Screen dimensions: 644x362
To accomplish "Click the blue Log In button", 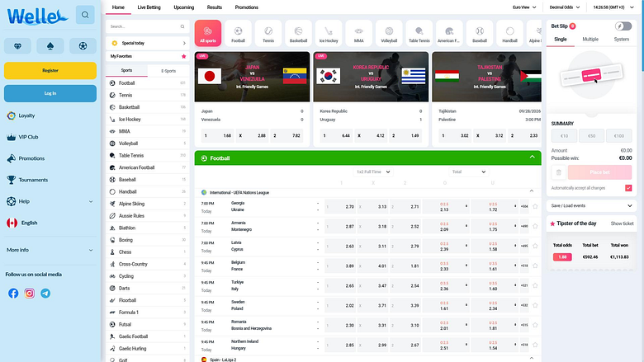I will pos(50,93).
